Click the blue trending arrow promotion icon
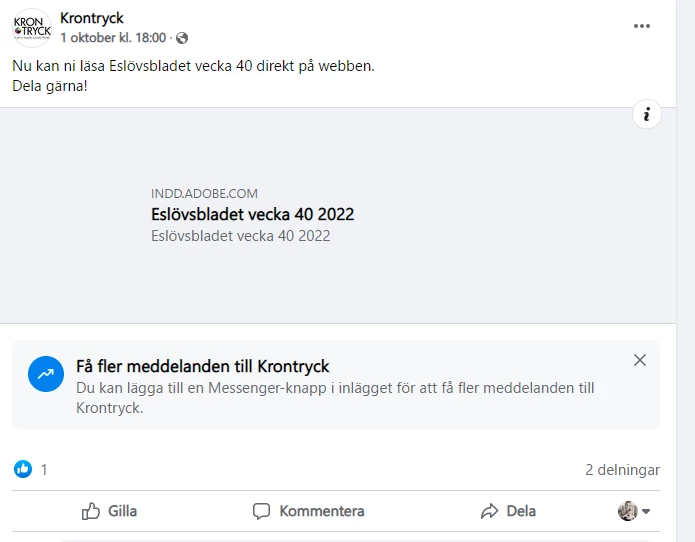This screenshot has width=695, height=542. click(46, 374)
